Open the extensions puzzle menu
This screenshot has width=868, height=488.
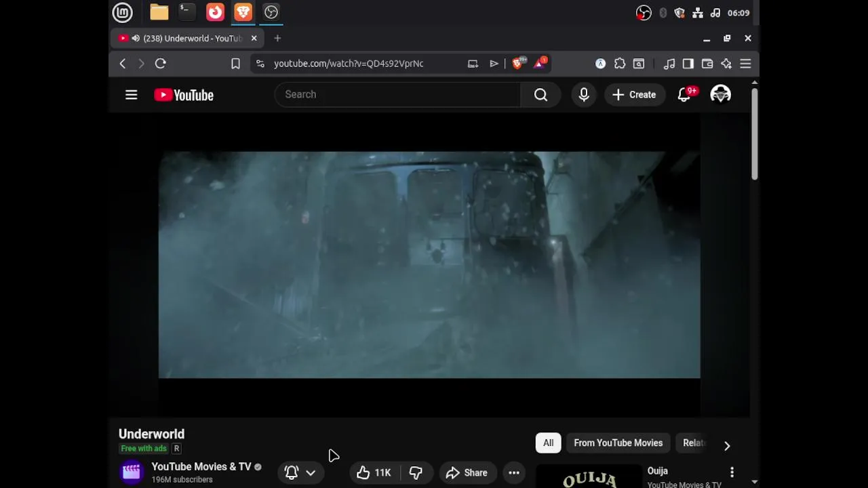(620, 64)
